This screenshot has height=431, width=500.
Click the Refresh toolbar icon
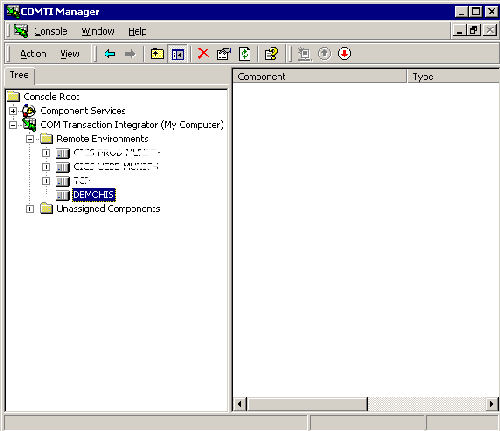[x=245, y=54]
